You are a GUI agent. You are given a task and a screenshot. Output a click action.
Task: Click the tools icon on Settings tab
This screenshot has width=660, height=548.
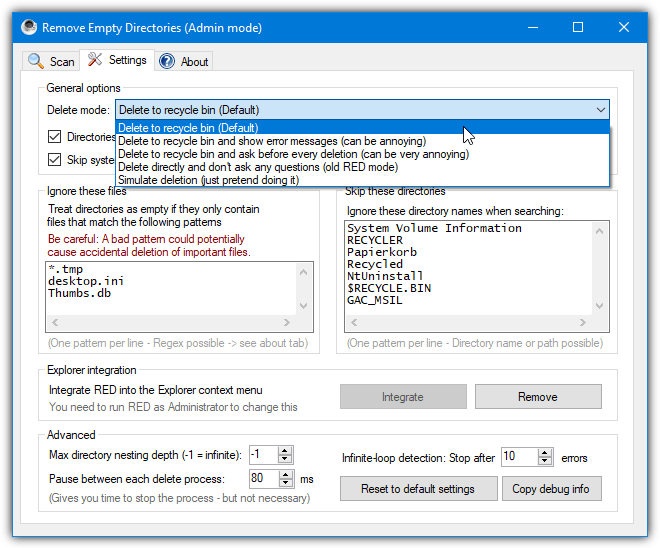coord(95,59)
